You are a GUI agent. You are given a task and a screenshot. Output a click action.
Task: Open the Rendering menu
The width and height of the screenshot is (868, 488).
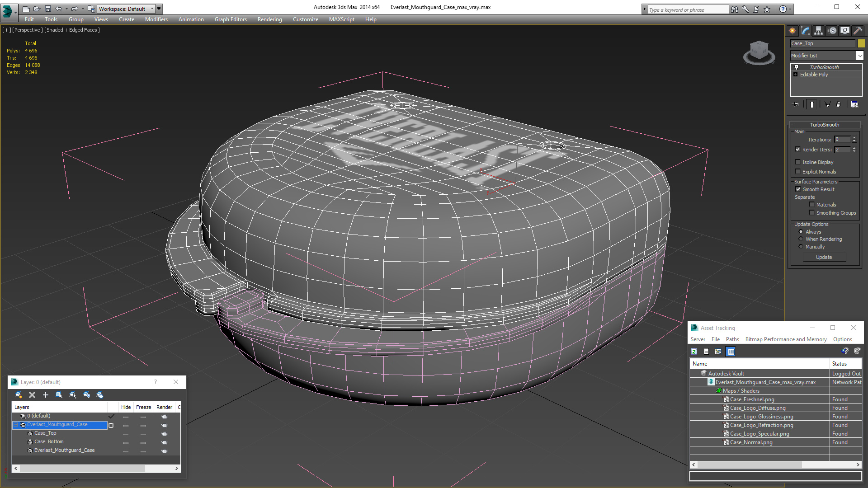[269, 19]
